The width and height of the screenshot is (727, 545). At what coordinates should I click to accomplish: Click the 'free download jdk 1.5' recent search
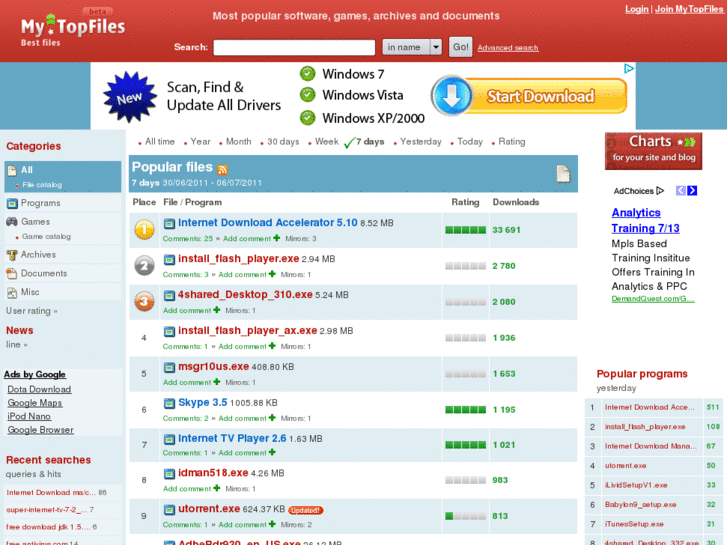tap(48, 527)
